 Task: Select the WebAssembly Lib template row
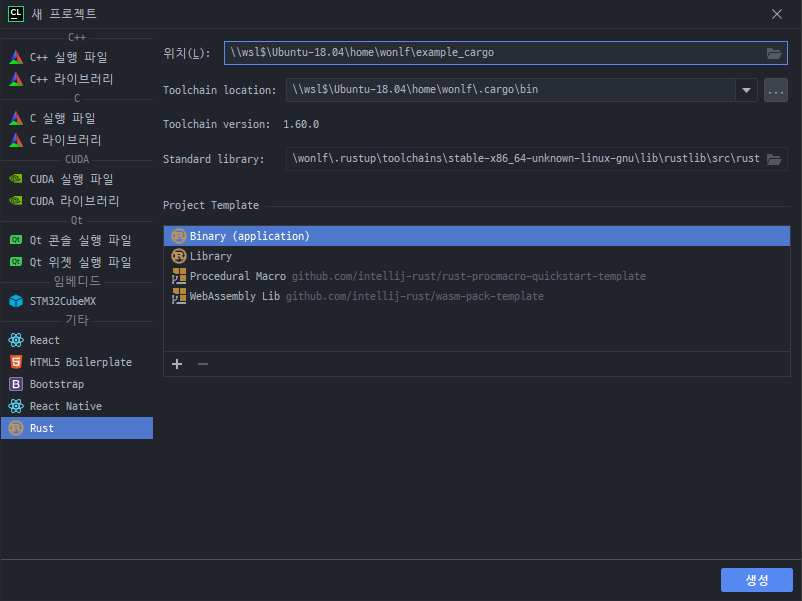click(x=477, y=296)
